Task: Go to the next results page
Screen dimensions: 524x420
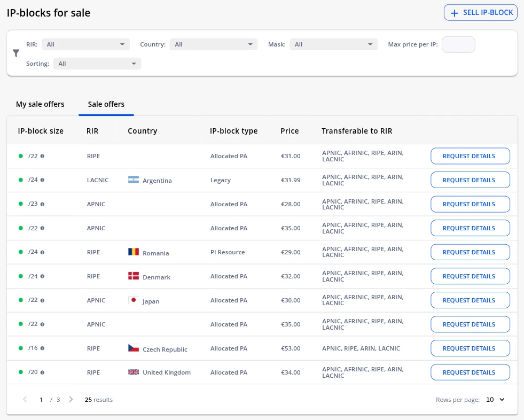Action: [x=71, y=399]
